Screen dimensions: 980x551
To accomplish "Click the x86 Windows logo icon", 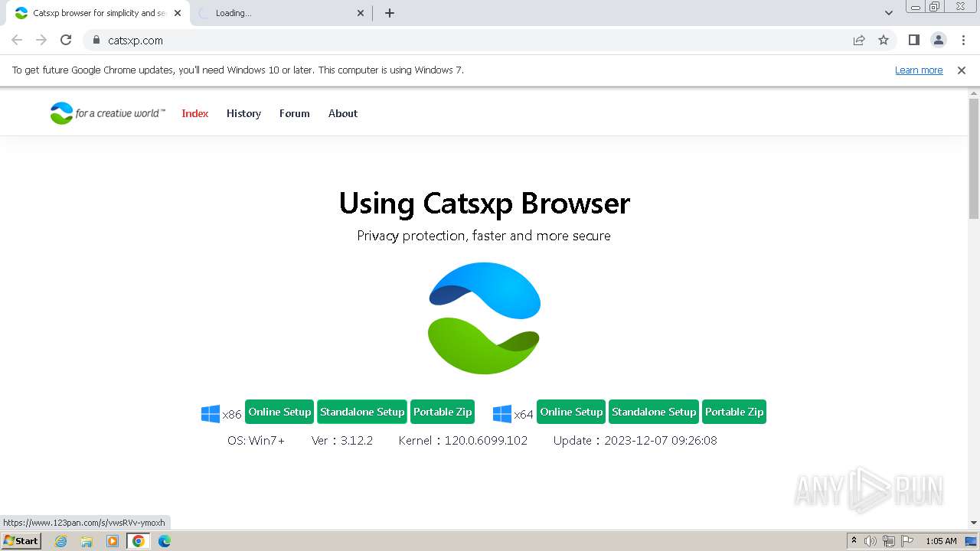I will [211, 414].
